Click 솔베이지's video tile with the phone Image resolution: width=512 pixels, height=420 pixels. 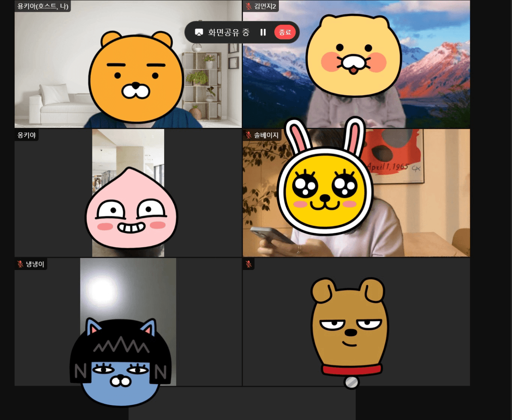356,193
